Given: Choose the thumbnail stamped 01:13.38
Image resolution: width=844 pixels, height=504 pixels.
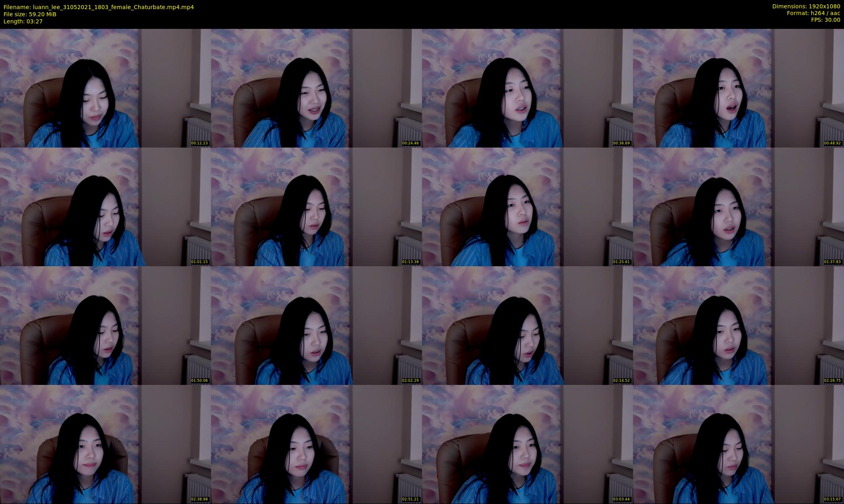Looking at the screenshot, I should click(x=316, y=207).
